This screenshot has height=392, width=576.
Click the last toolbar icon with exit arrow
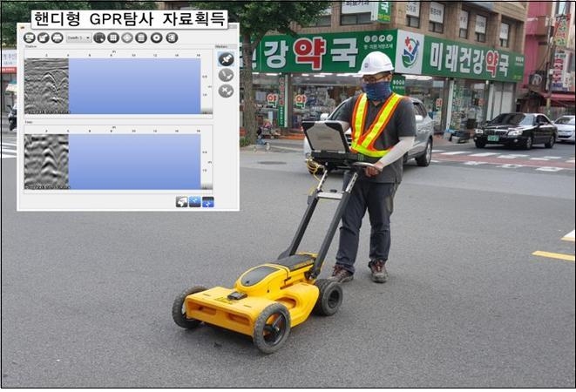coord(172,37)
